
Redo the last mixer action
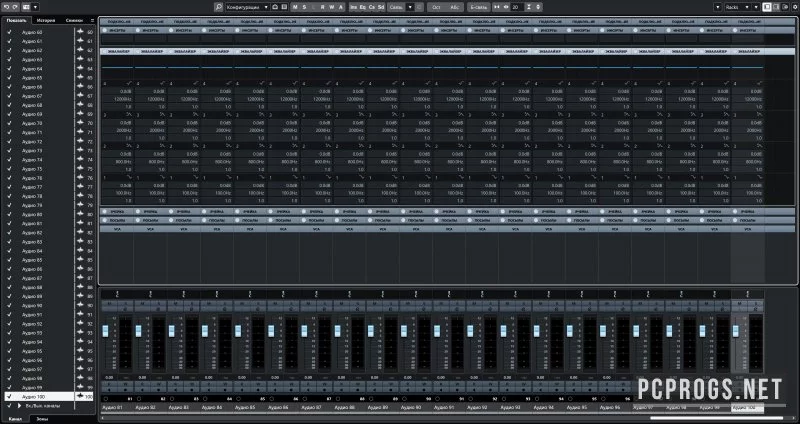click(x=14, y=7)
